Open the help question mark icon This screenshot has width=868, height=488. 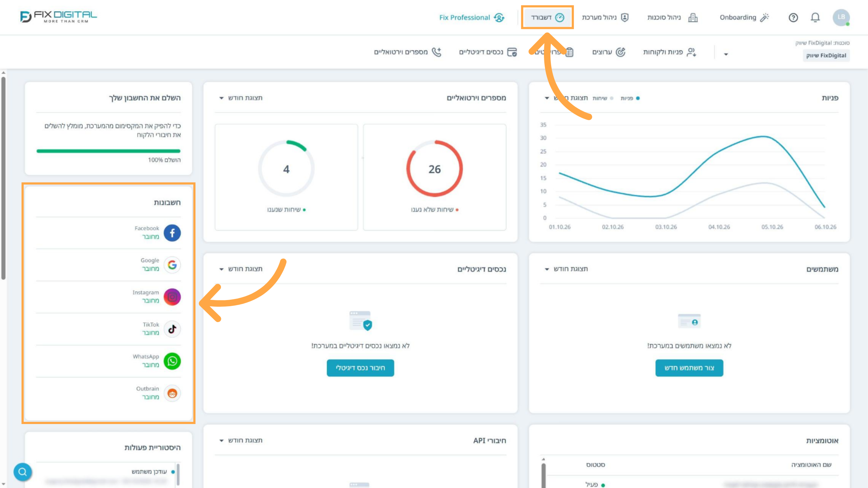point(793,17)
